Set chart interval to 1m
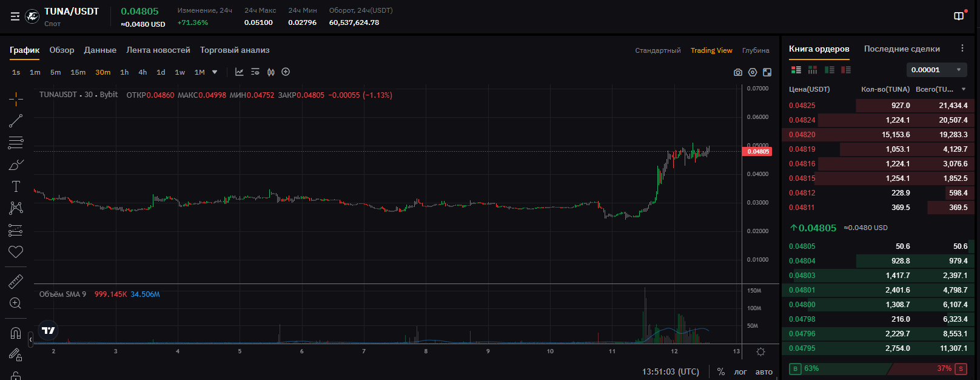Viewport: 980px width, 380px height. pyautogui.click(x=35, y=72)
